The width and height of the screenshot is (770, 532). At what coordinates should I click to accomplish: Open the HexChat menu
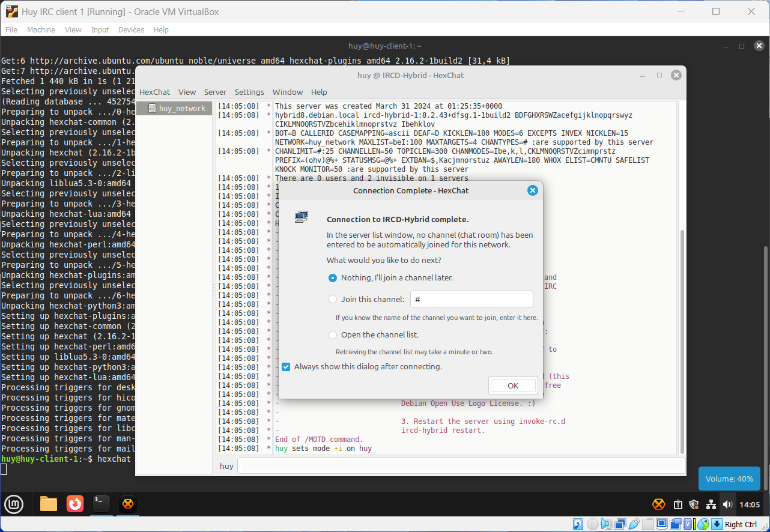[x=154, y=92]
